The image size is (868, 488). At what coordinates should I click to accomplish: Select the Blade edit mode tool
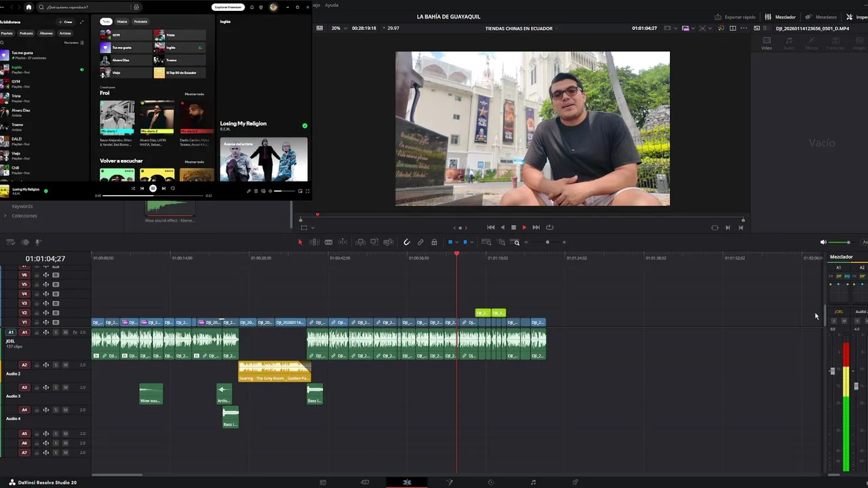[328, 242]
